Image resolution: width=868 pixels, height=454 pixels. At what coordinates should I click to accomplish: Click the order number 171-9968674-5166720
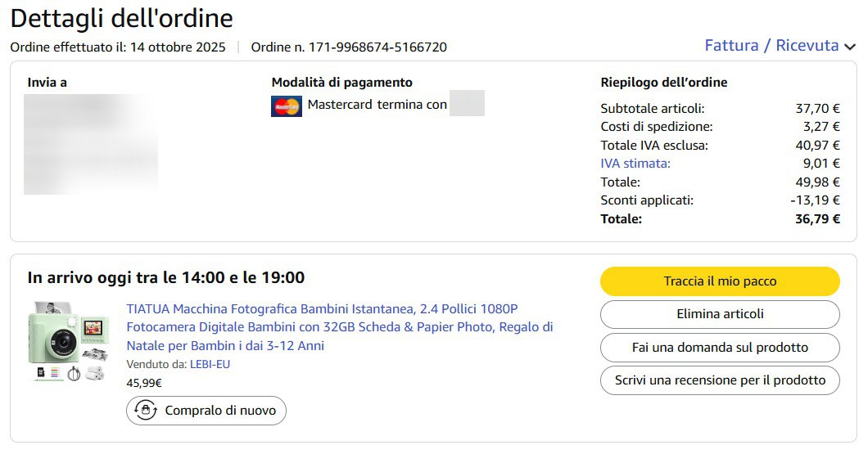click(377, 47)
